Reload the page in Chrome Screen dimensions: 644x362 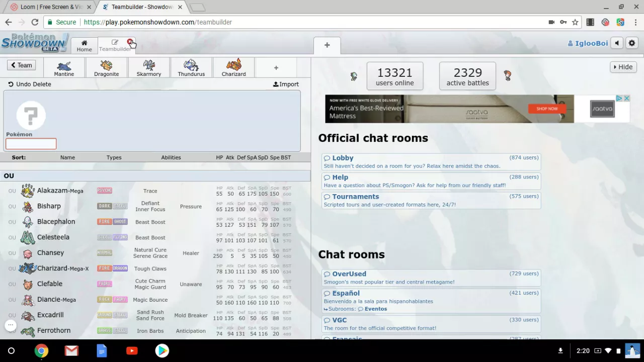coord(35,22)
